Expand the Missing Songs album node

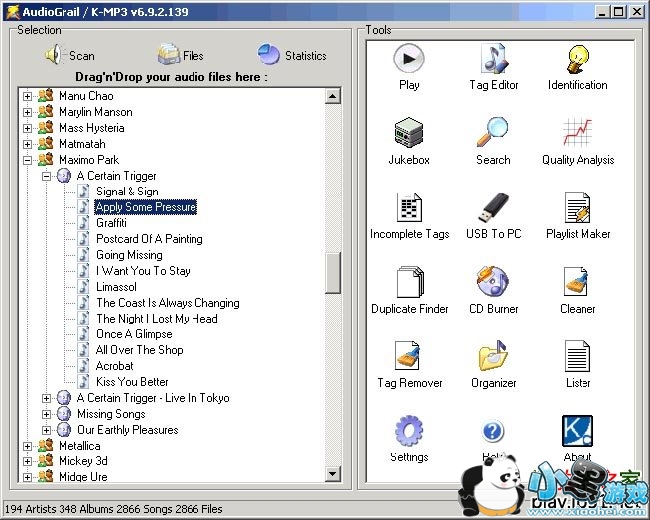click(x=46, y=414)
